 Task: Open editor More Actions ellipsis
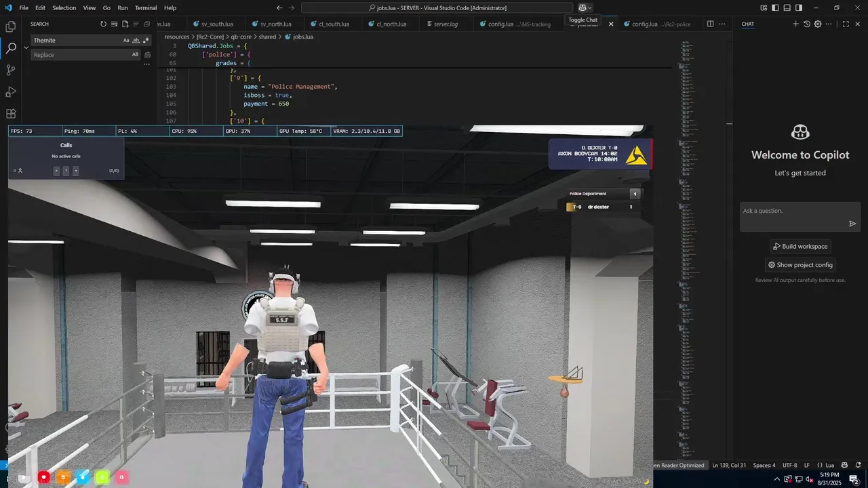coord(722,24)
